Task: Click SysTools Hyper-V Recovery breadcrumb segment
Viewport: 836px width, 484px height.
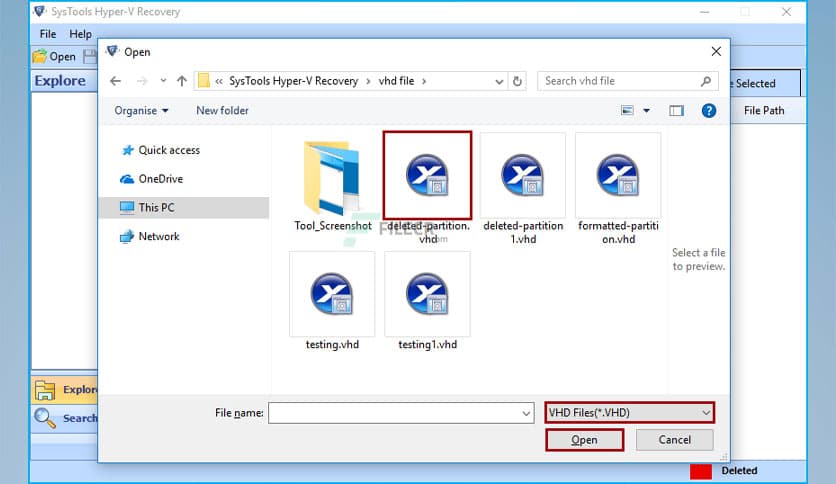Action: click(293, 81)
